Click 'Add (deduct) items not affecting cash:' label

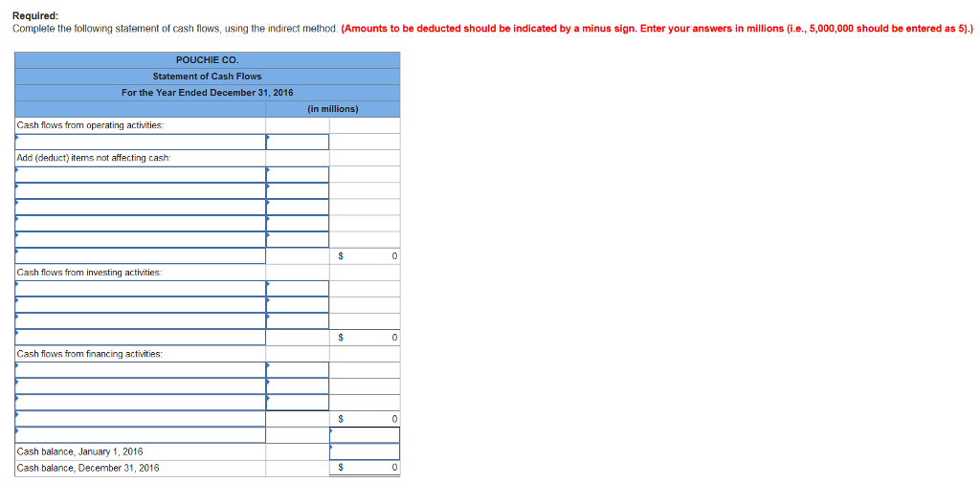(94, 158)
